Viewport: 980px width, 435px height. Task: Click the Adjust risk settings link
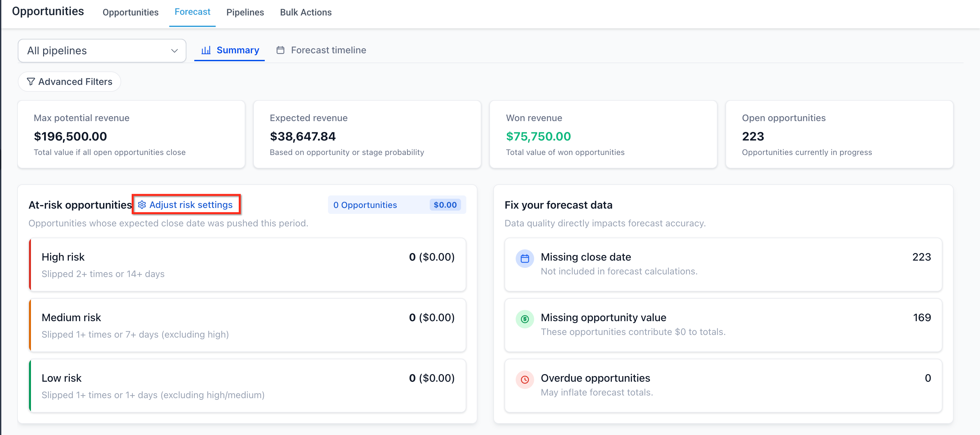pos(191,205)
